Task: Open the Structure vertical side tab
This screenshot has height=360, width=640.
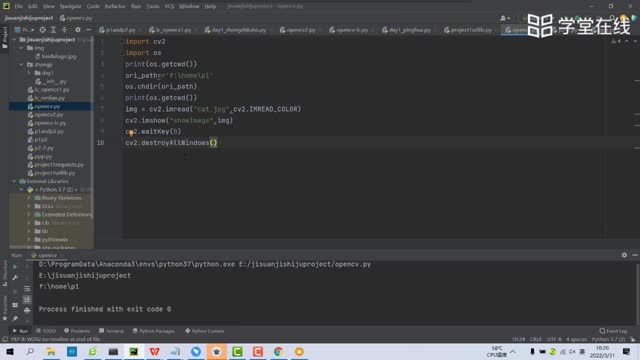Action: click(x=4, y=273)
